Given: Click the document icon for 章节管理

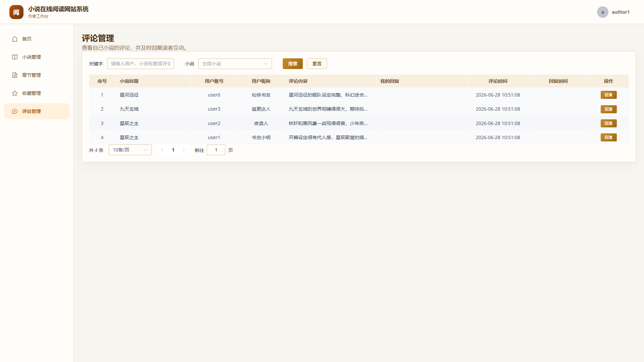Looking at the screenshot, I should click(15, 75).
